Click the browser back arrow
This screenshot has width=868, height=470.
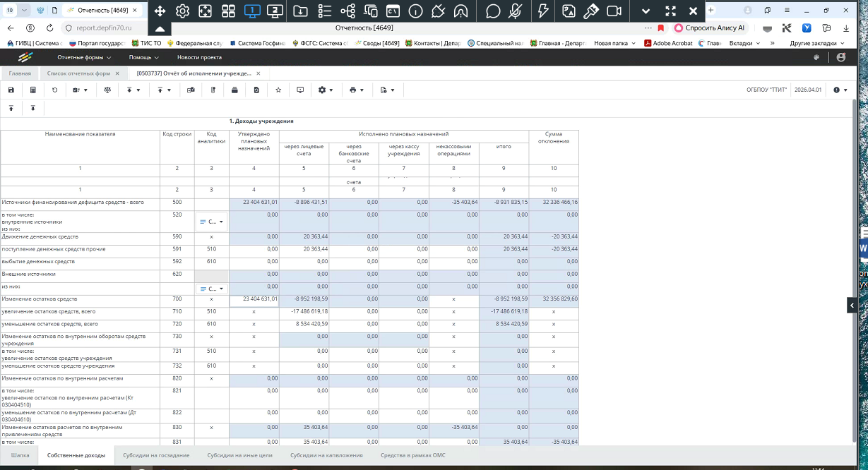point(11,28)
